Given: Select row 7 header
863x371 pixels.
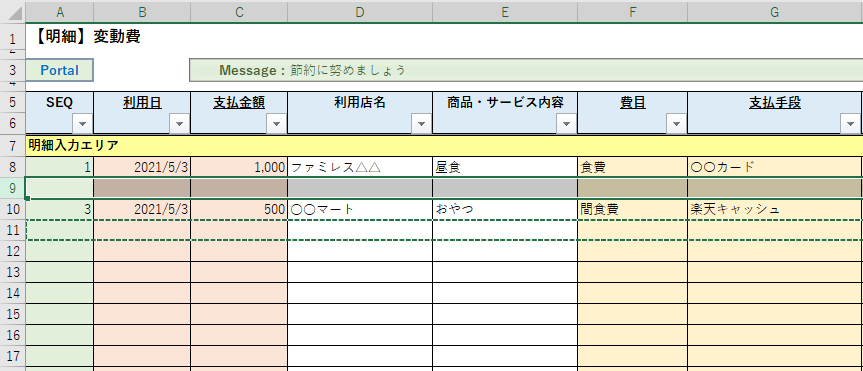Looking at the screenshot, I should point(13,146).
